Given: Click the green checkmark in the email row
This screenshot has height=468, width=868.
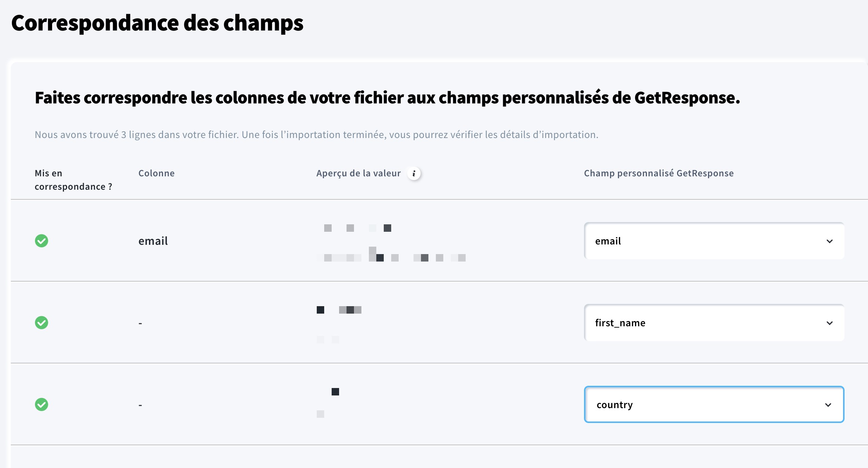Looking at the screenshot, I should point(42,241).
